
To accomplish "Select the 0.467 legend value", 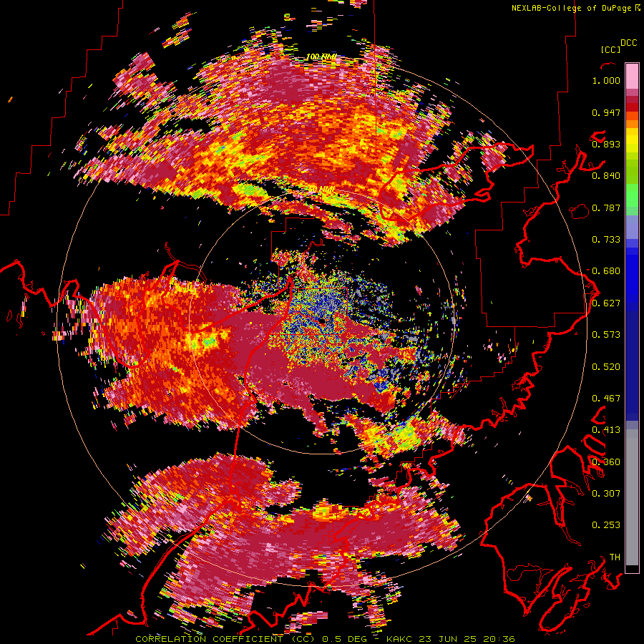I will (606, 399).
